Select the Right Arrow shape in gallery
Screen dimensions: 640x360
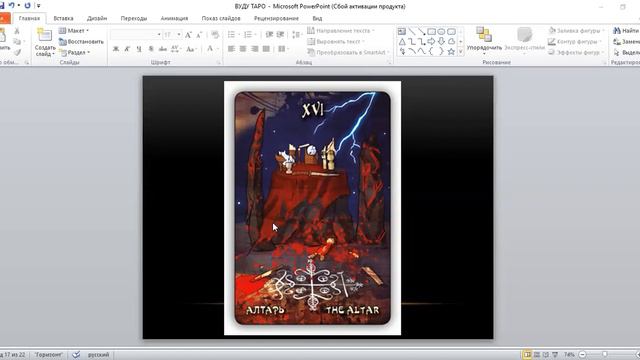click(x=431, y=42)
